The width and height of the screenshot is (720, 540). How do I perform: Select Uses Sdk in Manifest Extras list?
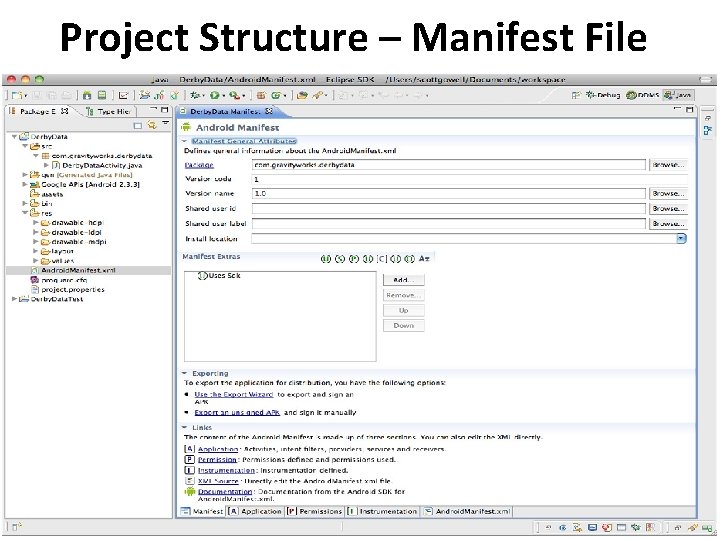click(x=219, y=276)
